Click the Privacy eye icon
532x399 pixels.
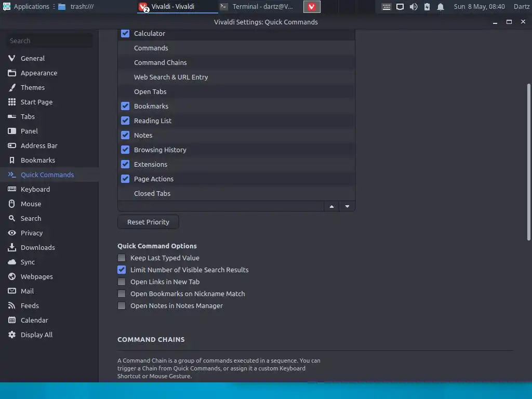[12, 233]
